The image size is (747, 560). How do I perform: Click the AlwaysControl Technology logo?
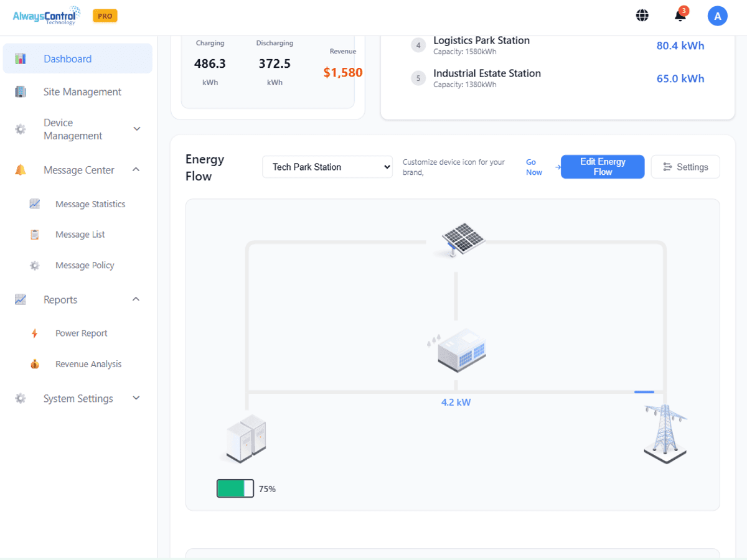(x=47, y=16)
